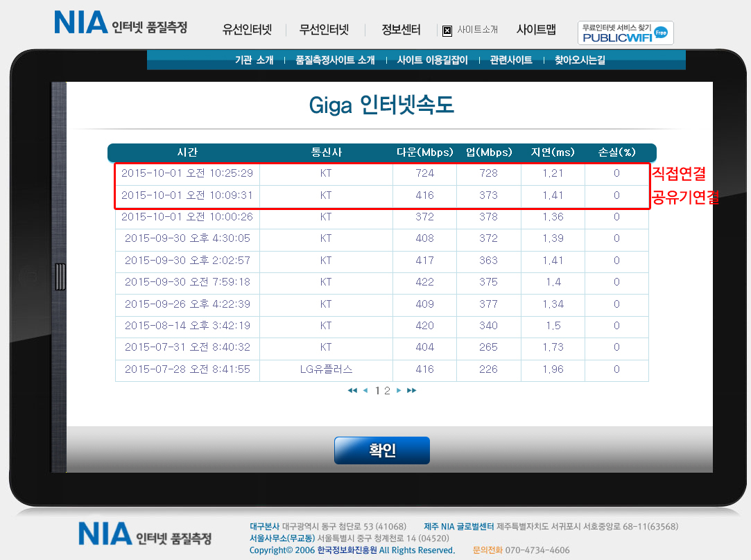The image size is (751, 560).
Task: Click the 제주 NIA 글로벌센터 address text
Action: [551, 527]
